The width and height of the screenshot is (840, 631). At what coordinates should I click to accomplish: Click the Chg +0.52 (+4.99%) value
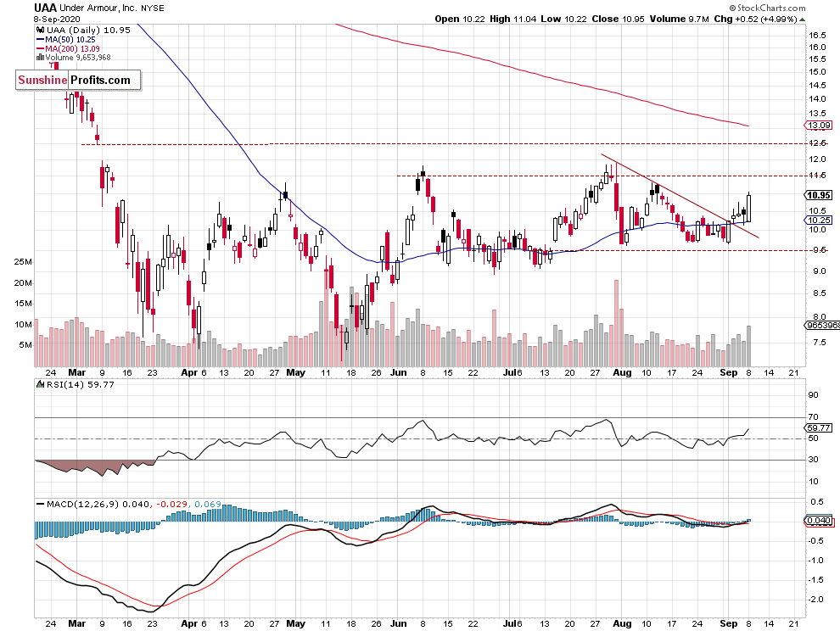click(x=755, y=19)
